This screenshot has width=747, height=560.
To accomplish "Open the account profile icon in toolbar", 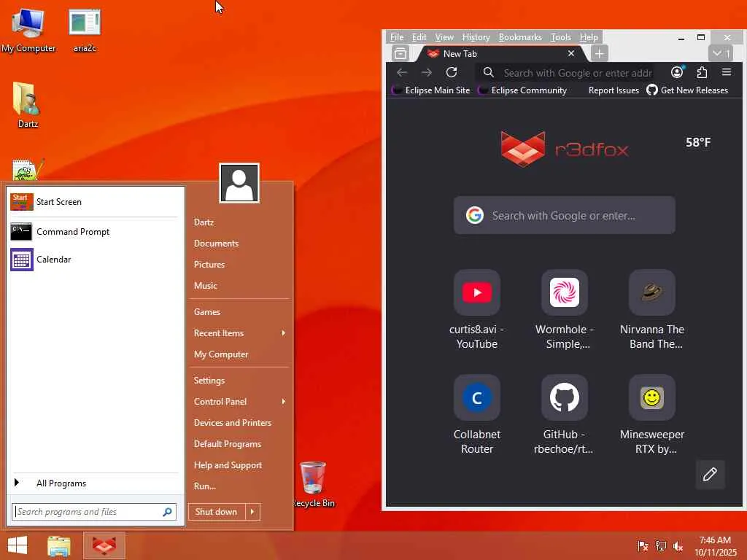I will coord(677,72).
